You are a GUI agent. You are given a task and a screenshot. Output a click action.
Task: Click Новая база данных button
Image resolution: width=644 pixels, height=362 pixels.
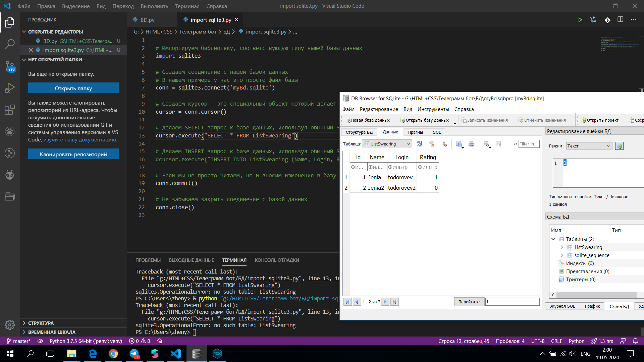point(367,120)
